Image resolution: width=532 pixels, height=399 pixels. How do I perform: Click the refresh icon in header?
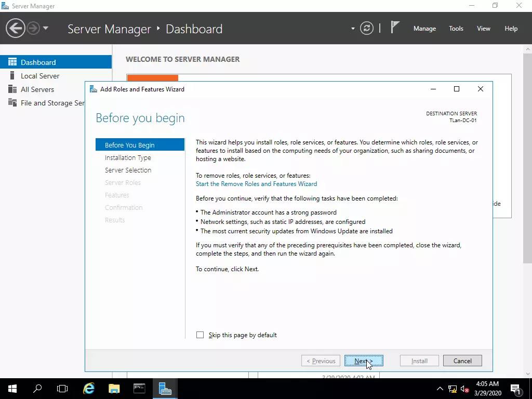pos(367,28)
